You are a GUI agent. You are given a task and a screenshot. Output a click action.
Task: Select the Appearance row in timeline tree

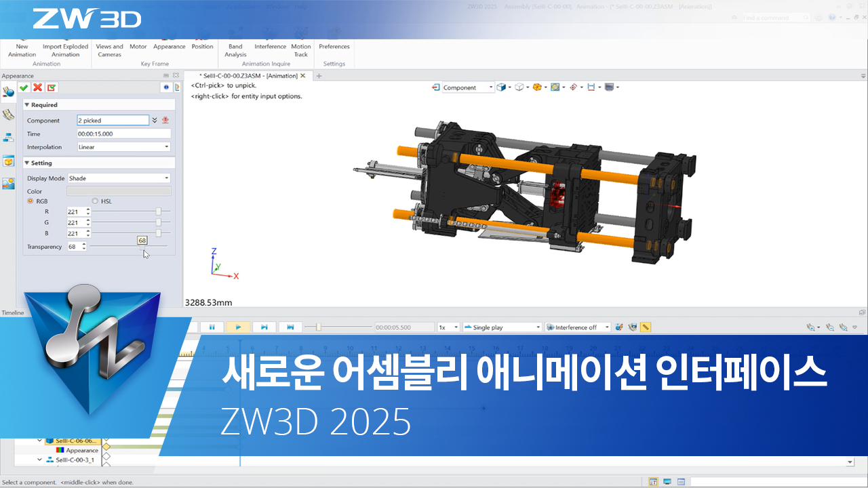point(78,450)
